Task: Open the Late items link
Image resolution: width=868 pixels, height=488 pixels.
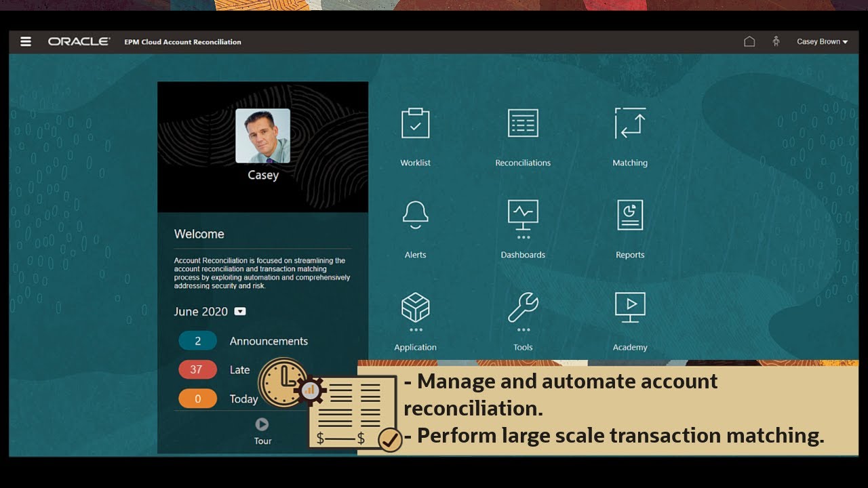Action: click(239, 369)
